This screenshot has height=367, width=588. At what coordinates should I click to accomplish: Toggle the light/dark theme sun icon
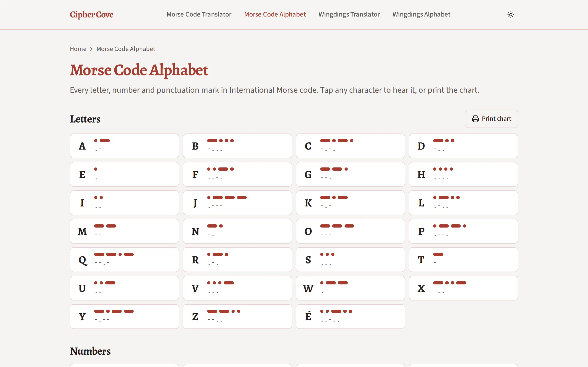(x=511, y=14)
